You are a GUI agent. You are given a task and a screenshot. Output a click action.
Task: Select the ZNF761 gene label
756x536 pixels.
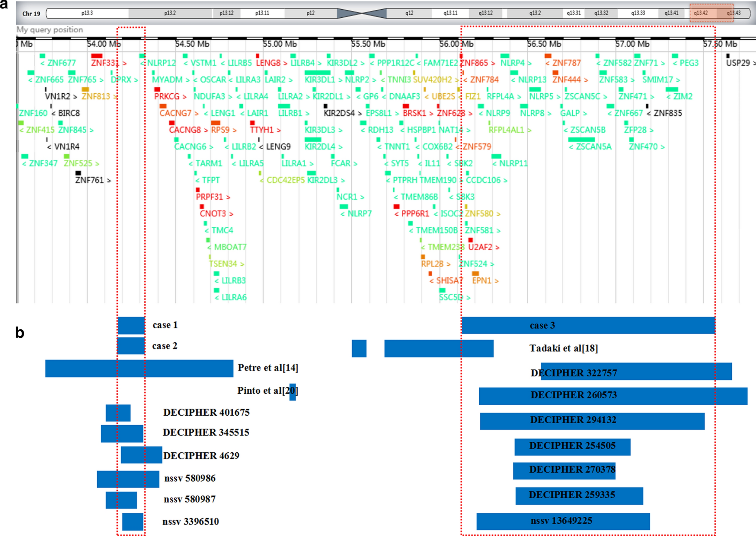pos(90,180)
